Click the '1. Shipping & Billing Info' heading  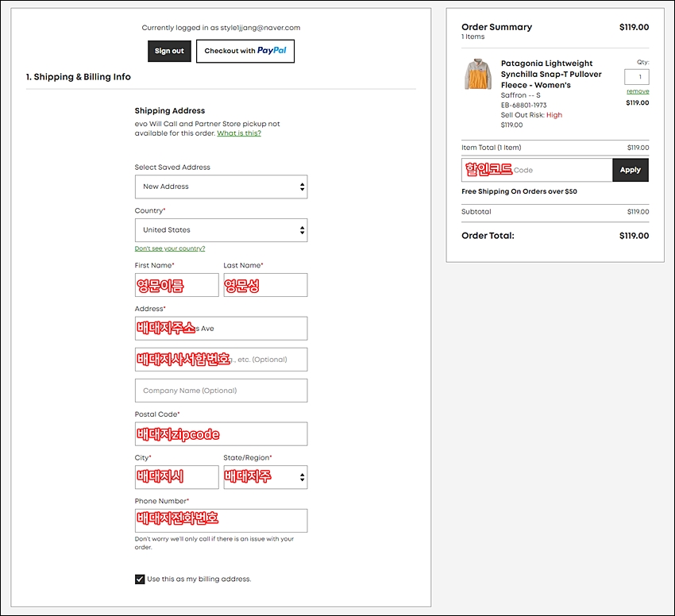[78, 77]
